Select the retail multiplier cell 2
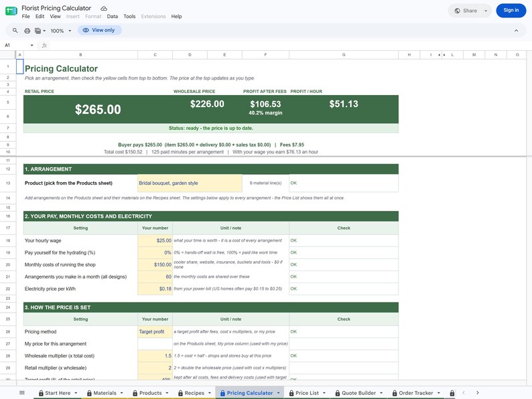This screenshot has width=532, height=399. click(x=155, y=368)
